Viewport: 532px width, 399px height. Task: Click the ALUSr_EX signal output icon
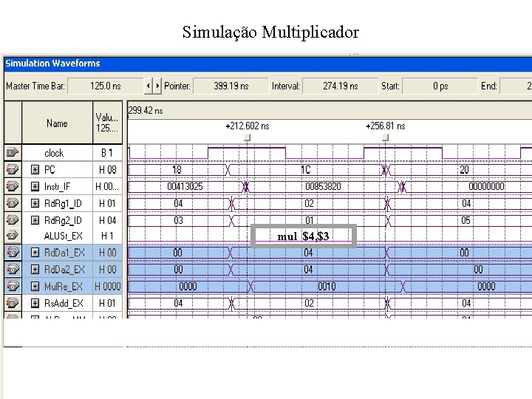pos(13,235)
